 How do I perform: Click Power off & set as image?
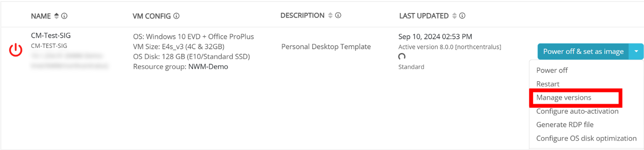(x=583, y=52)
